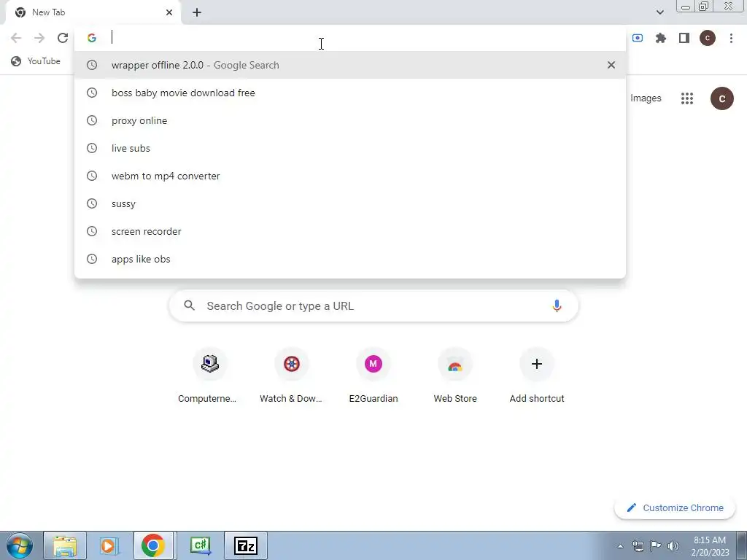
Task: Remove the 'wrapper offline 2.0.0' suggestion
Action: point(611,65)
